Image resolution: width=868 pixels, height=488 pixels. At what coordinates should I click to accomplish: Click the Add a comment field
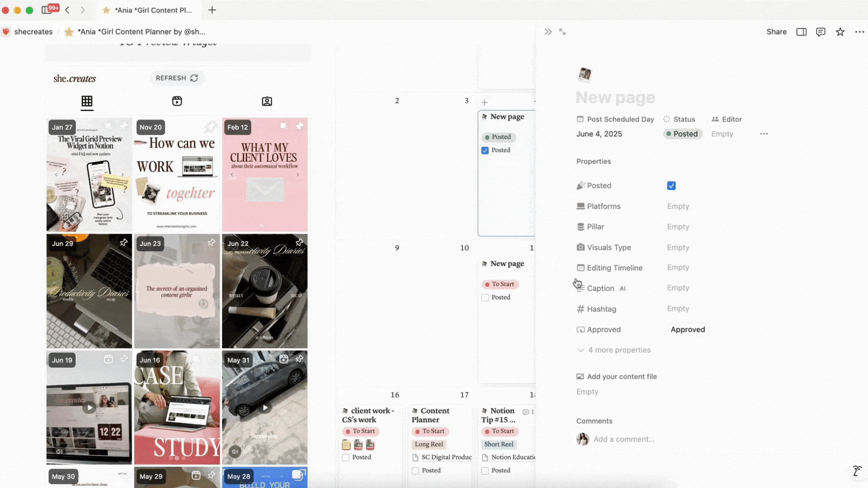click(x=624, y=439)
